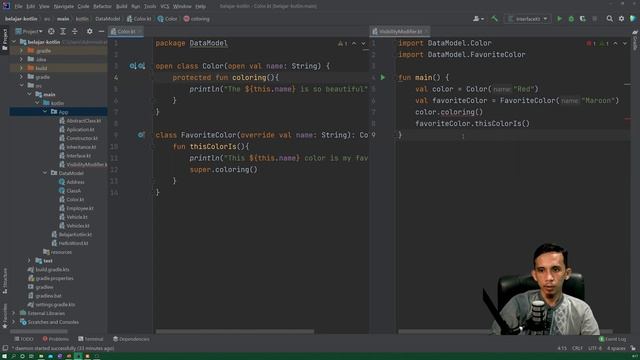Open the TODO tool window
Screen dimensions: 640x360
pyautogui.click(x=24, y=339)
